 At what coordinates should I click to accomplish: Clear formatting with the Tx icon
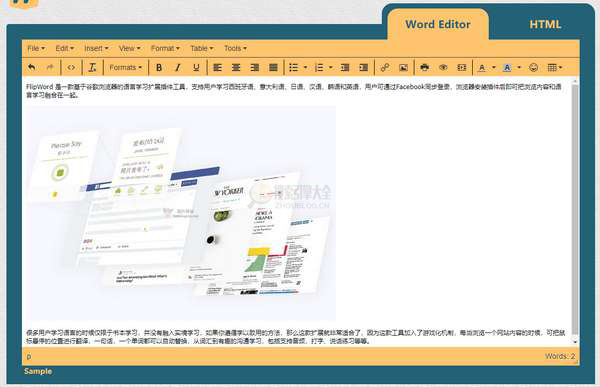[92, 67]
